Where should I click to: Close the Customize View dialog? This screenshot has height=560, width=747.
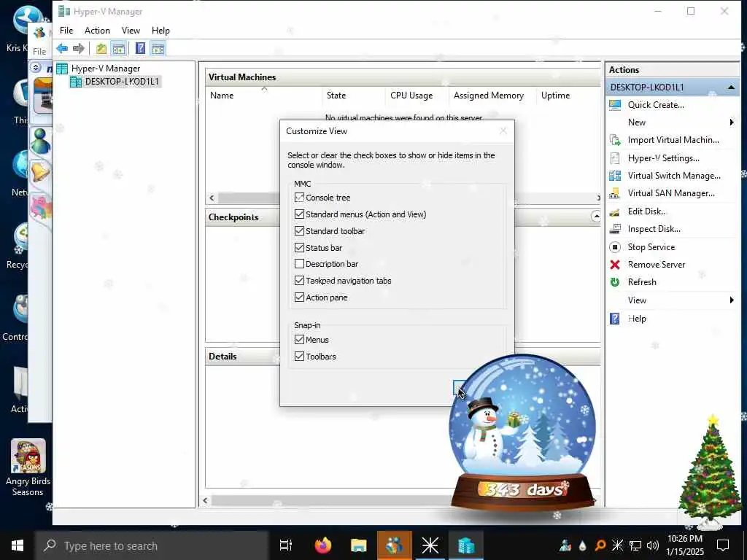pyautogui.click(x=503, y=131)
